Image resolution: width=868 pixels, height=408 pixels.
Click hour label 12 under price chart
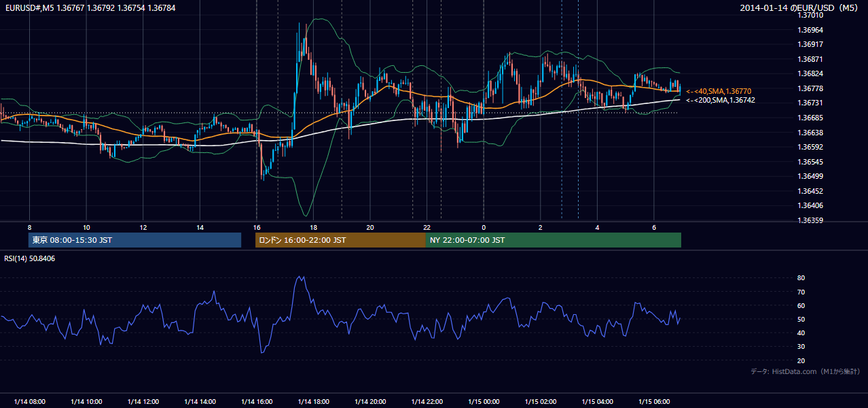[x=143, y=227]
